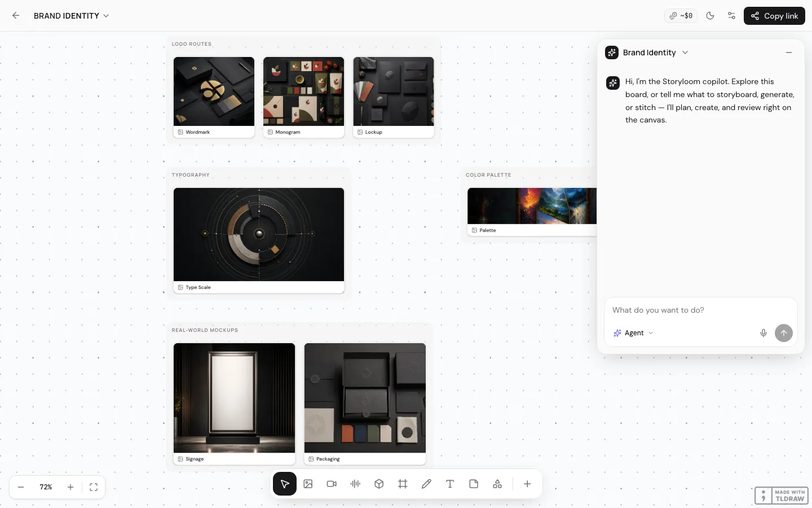Click the Palette caption label
Viewport: 812px width, 508px height.
pyautogui.click(x=488, y=230)
